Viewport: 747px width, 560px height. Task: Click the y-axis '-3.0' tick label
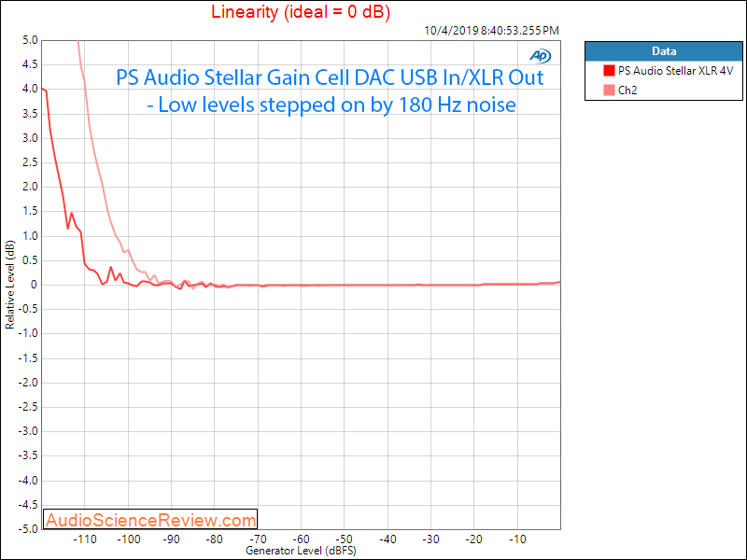28,431
